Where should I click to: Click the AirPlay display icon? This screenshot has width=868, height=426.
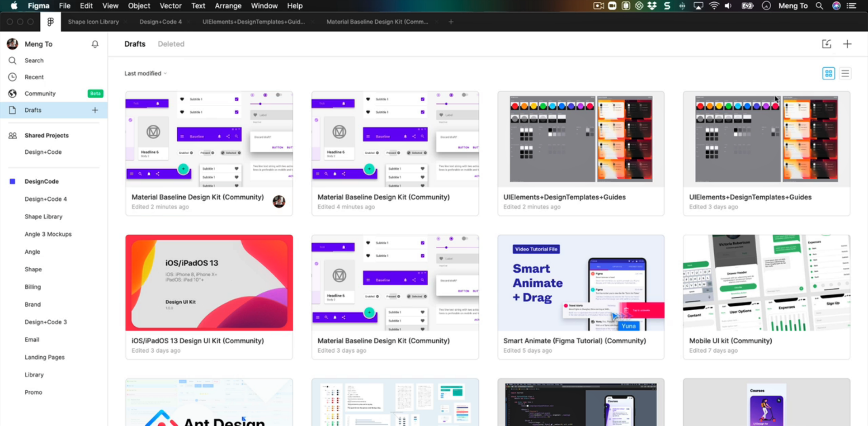tap(698, 5)
